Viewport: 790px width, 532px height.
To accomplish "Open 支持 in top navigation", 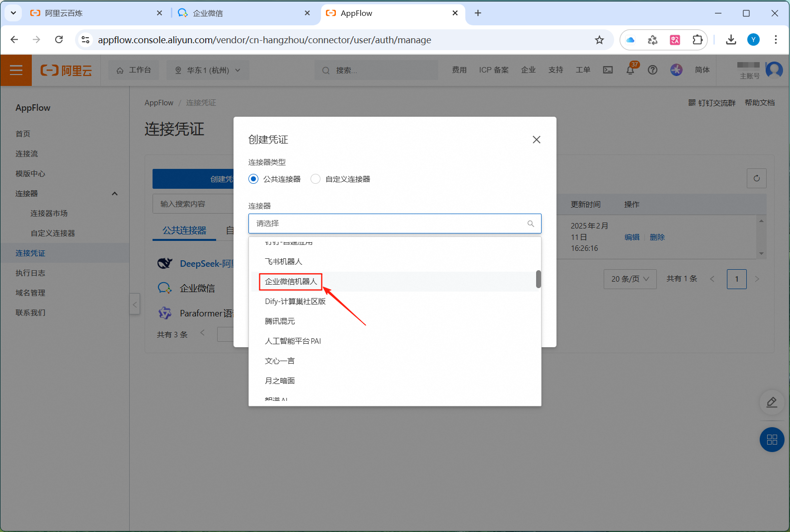I will [x=555, y=70].
